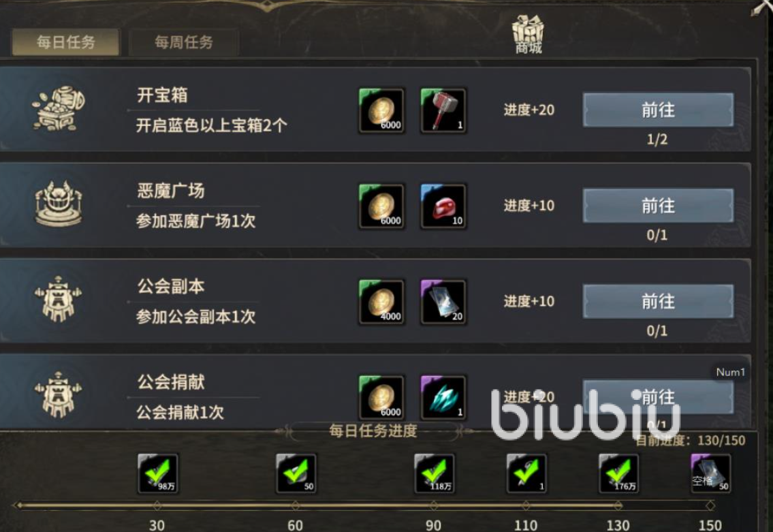Switch to the 每日任务 tab
The image size is (773, 532).
click(x=65, y=42)
